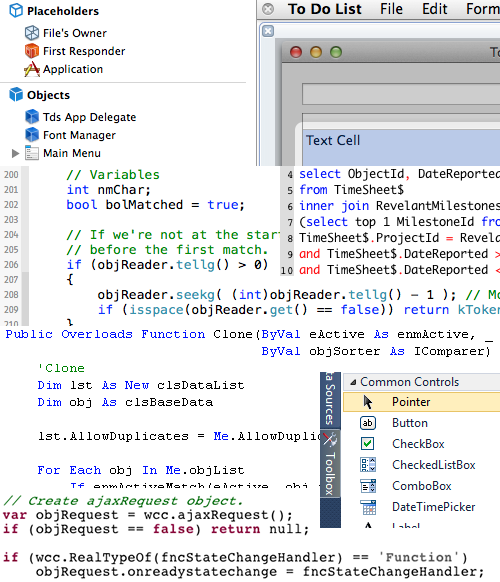Viewport: 500px width, 582px height.
Task: Choose the CheckedListBox toolbox label
Action: [x=434, y=465]
